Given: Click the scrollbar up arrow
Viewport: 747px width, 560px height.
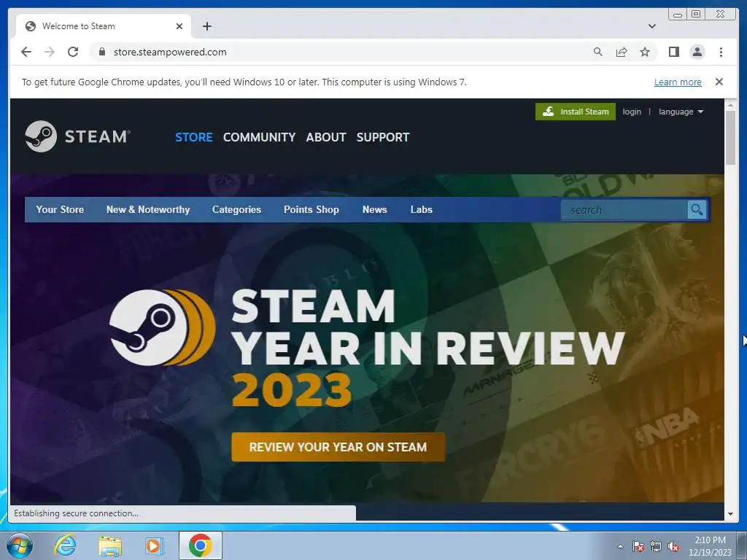Looking at the screenshot, I should tap(730, 104).
